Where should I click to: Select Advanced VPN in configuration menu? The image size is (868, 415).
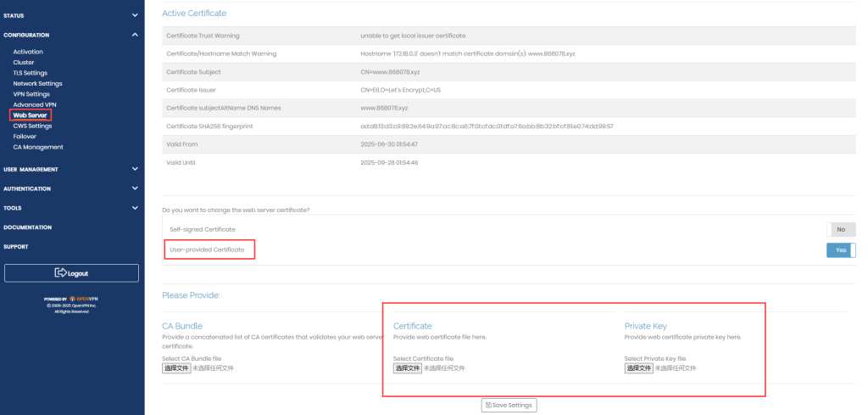point(35,104)
